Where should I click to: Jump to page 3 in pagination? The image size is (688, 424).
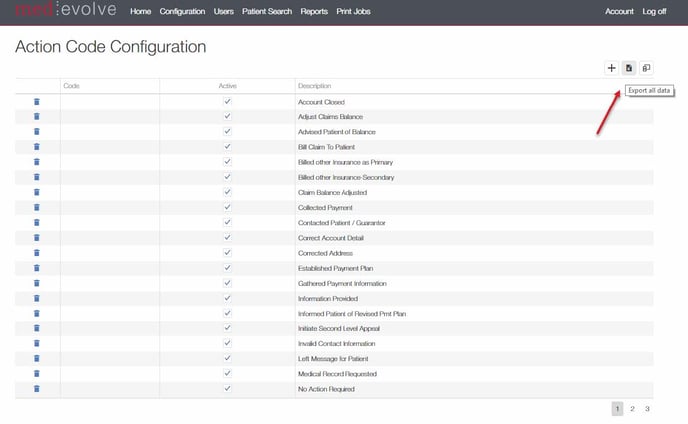click(x=647, y=409)
